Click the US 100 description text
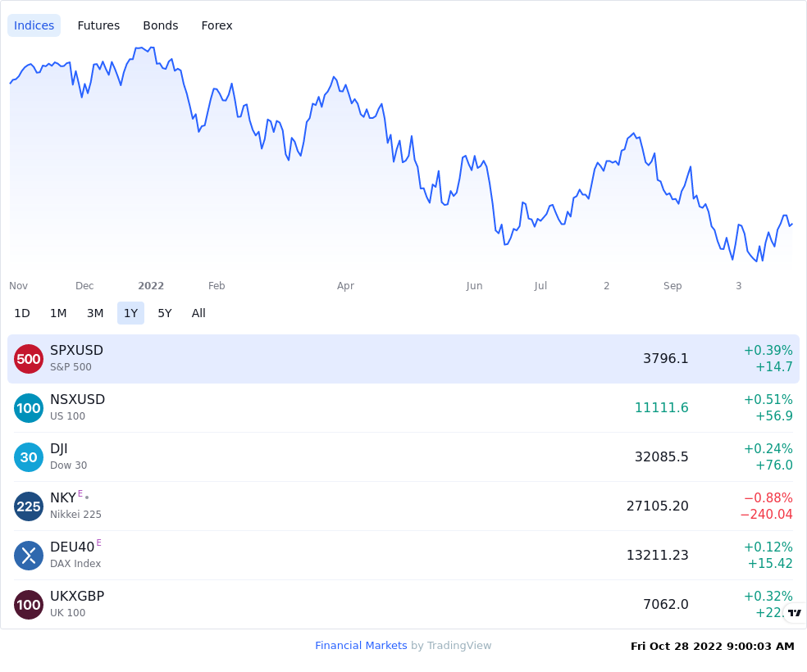The width and height of the screenshot is (807, 672). tap(67, 416)
